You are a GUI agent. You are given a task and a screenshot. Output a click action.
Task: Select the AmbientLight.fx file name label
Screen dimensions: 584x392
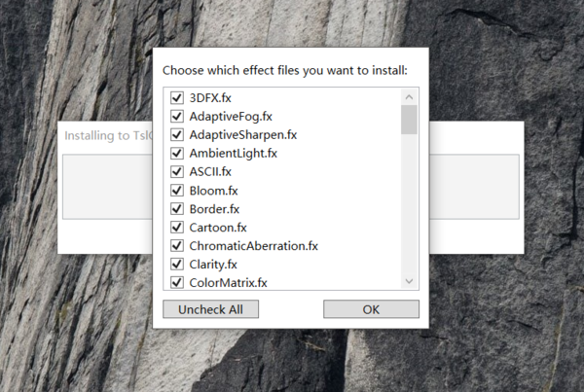(x=233, y=154)
